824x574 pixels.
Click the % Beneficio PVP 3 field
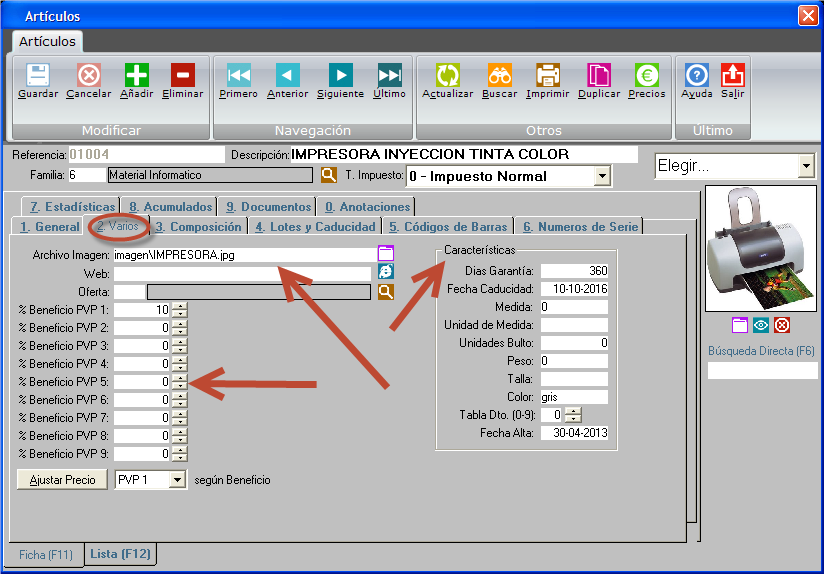tap(143, 346)
